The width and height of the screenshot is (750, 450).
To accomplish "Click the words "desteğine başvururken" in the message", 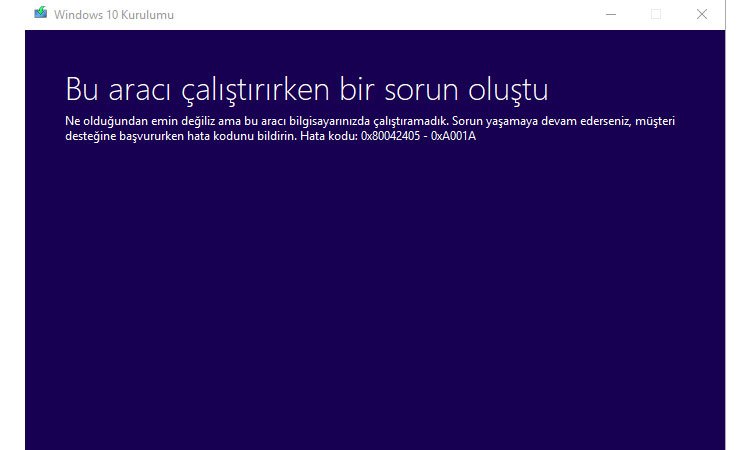I will click(x=122, y=135).
